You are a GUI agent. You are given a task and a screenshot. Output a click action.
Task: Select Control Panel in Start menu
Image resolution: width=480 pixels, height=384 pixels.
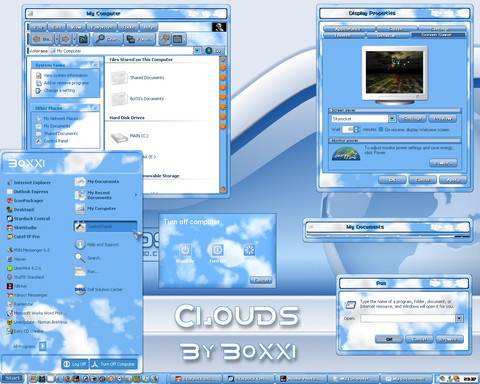click(105, 226)
